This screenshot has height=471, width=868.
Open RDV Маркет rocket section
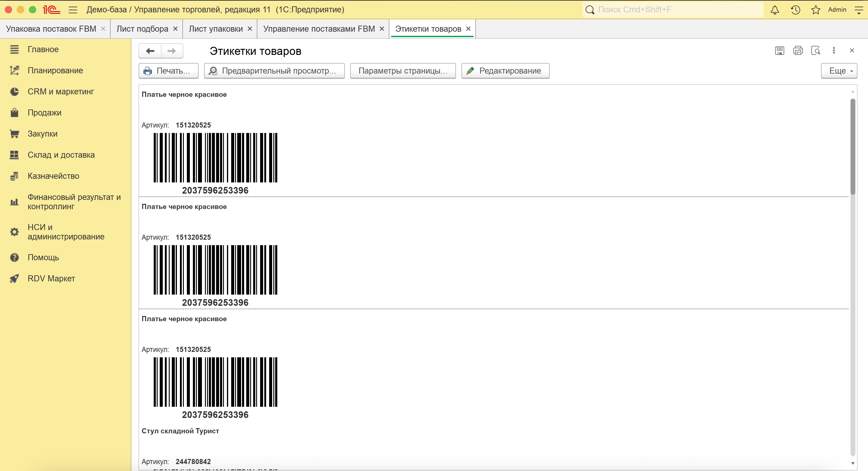[51, 279]
